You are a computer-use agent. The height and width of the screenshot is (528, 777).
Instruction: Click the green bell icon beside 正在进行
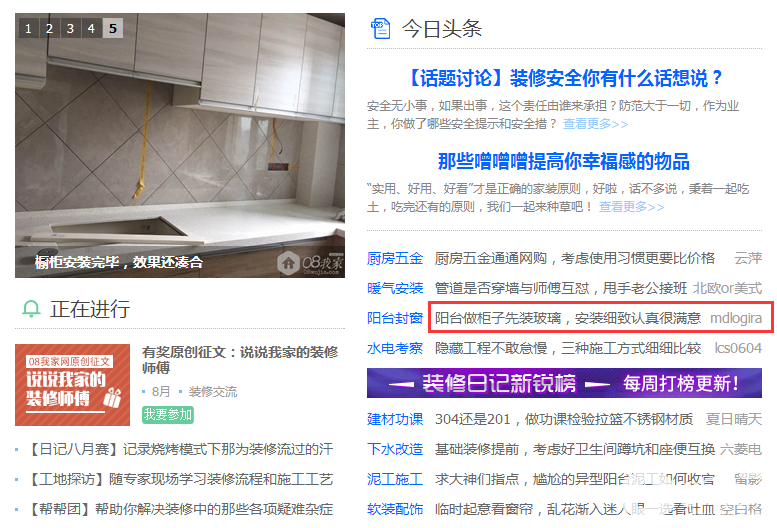tap(31, 309)
